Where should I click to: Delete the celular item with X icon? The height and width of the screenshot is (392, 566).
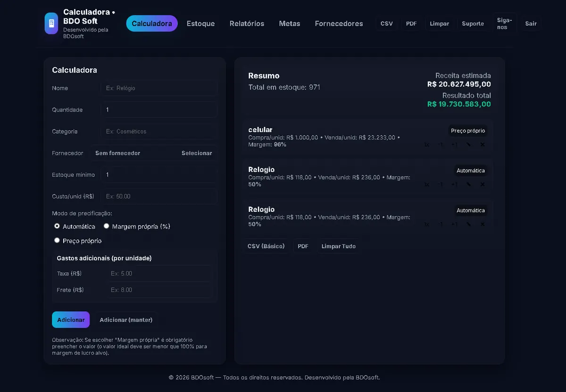(483, 145)
